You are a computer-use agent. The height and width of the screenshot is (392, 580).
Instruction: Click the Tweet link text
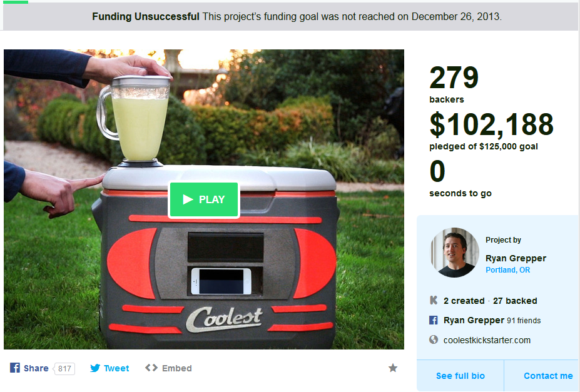point(116,368)
